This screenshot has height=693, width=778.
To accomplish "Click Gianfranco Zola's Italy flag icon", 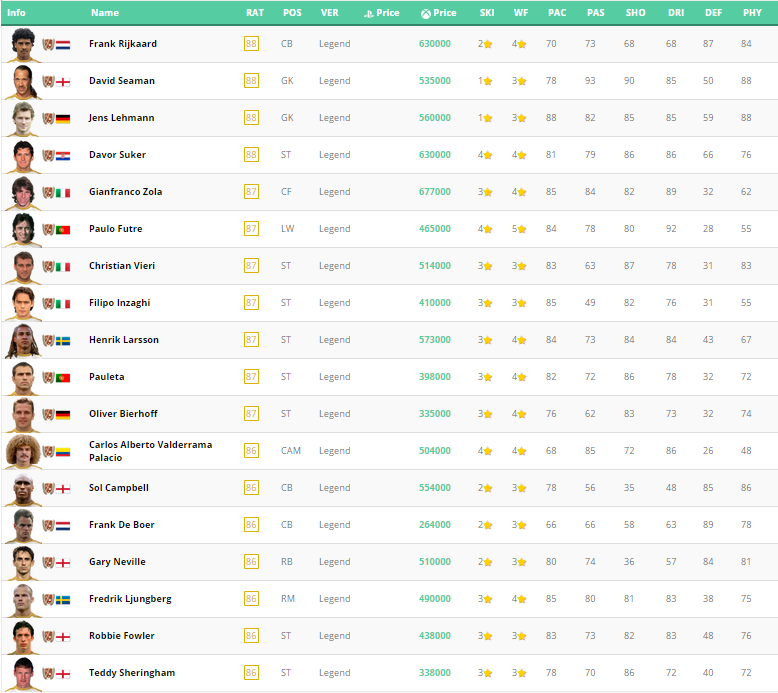I will [x=63, y=193].
